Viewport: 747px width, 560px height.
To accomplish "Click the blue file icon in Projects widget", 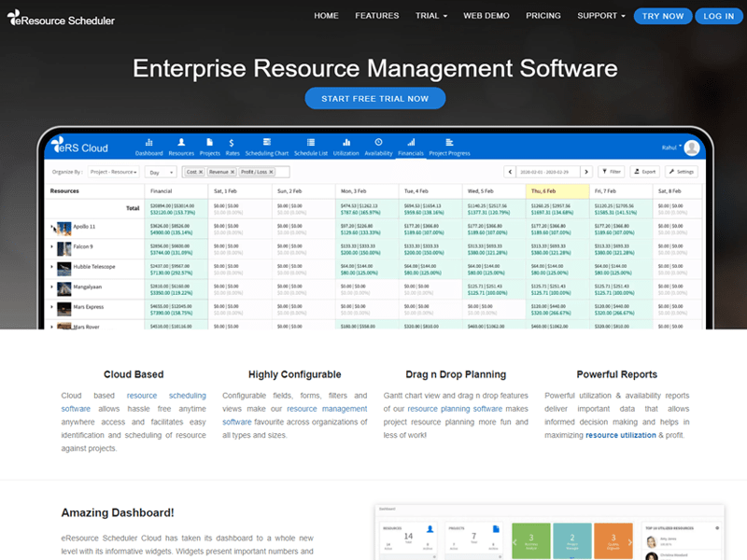I will [496, 529].
